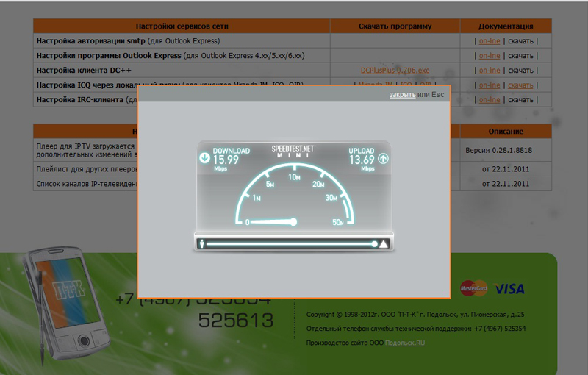Open the Подольск.RU site link in footer

coord(409,343)
